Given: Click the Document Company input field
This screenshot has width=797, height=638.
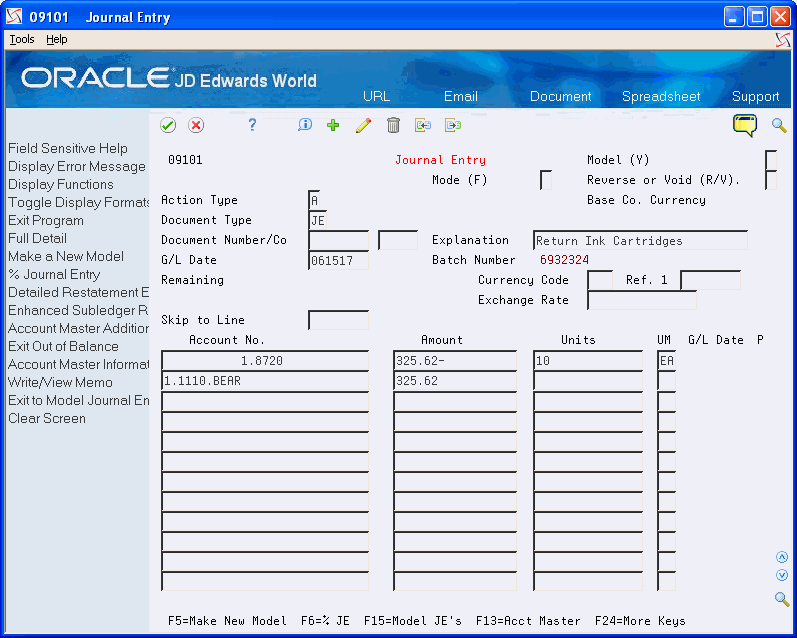Looking at the screenshot, I should 398,240.
